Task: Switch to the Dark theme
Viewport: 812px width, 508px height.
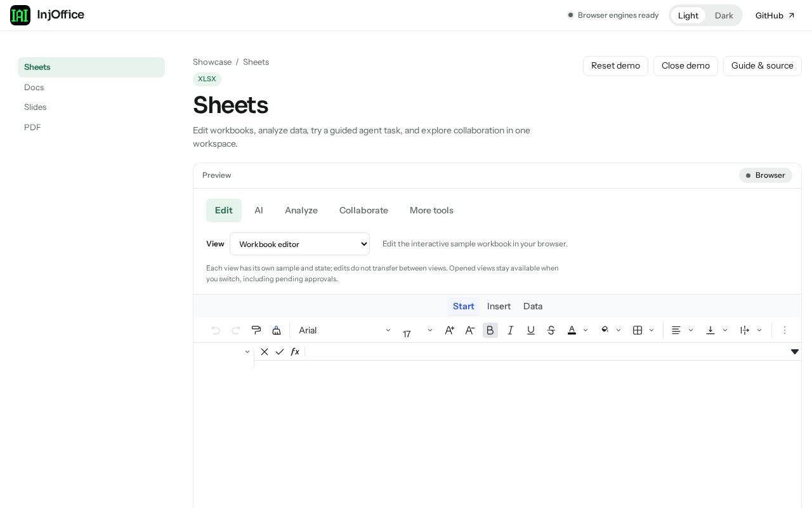Action: (724, 15)
